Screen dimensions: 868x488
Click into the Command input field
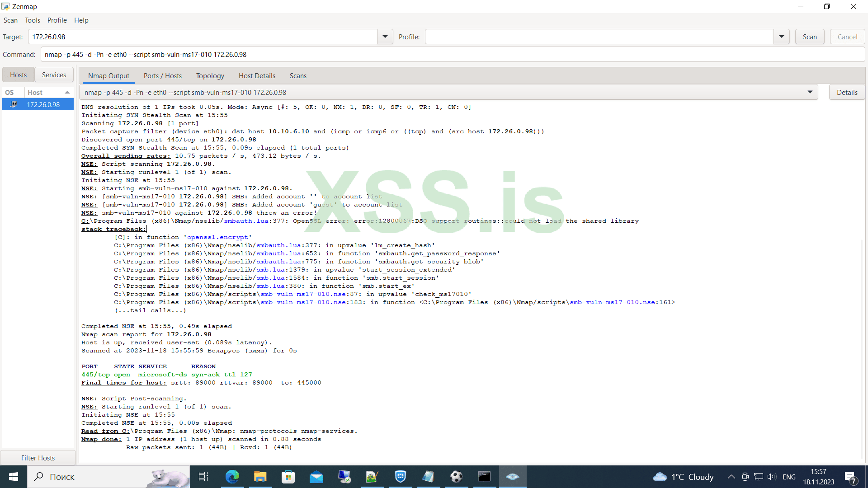tap(452, 55)
